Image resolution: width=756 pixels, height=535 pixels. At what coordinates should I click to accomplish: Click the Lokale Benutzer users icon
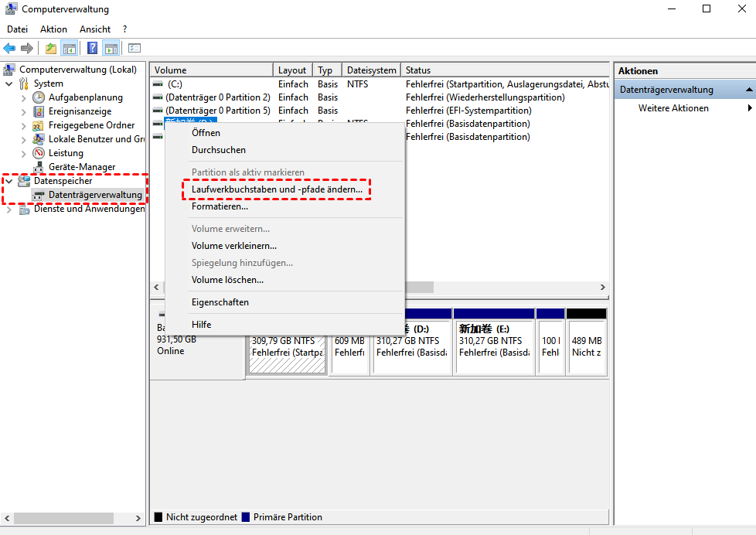pos(39,139)
